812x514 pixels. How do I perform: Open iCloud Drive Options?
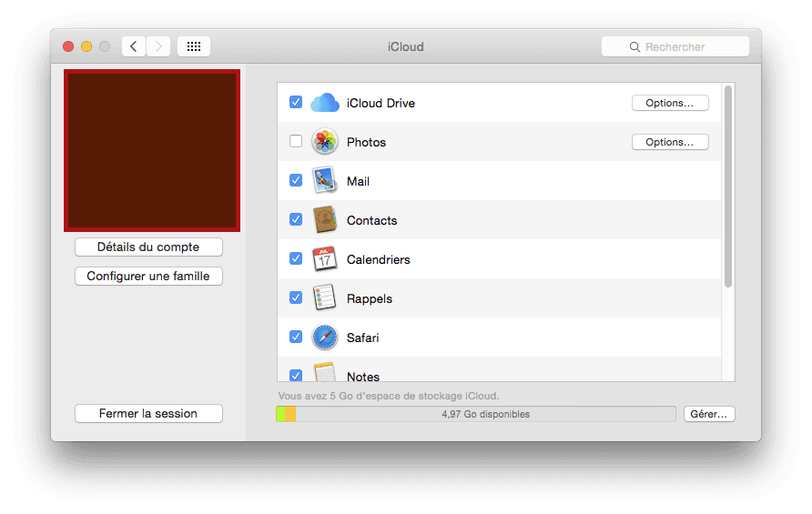click(x=670, y=103)
